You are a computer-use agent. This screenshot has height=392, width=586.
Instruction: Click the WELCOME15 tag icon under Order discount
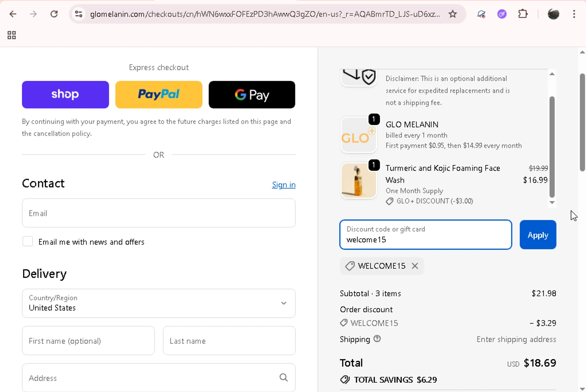click(344, 323)
